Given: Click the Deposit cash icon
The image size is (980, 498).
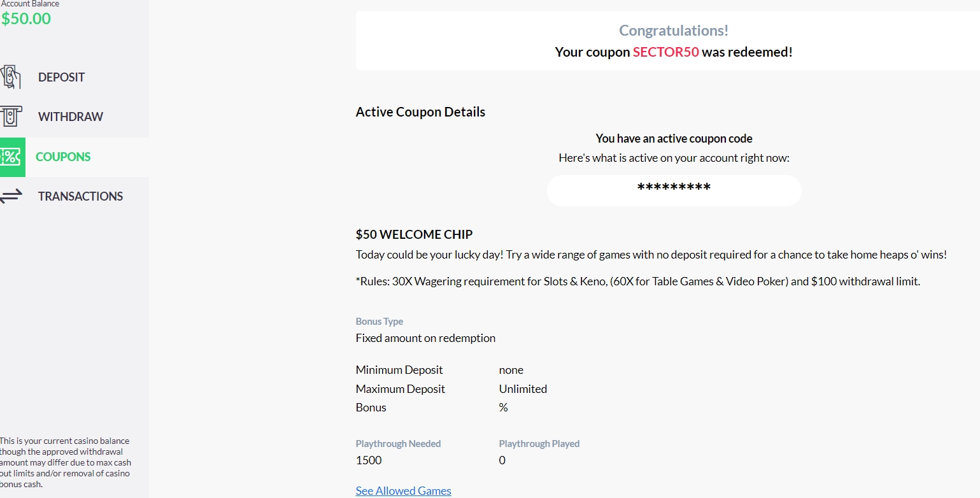Looking at the screenshot, I should [10, 77].
